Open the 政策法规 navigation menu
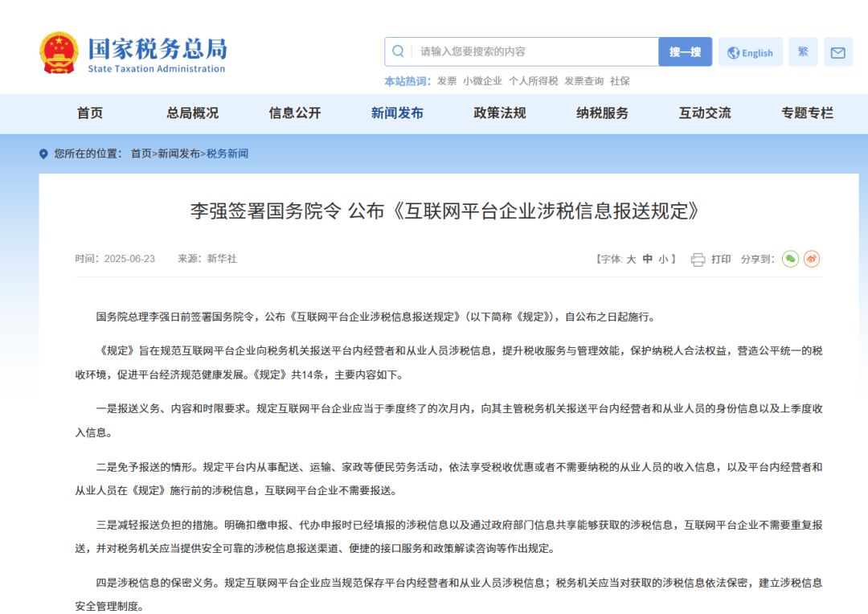The width and height of the screenshot is (868, 614). pos(498,113)
